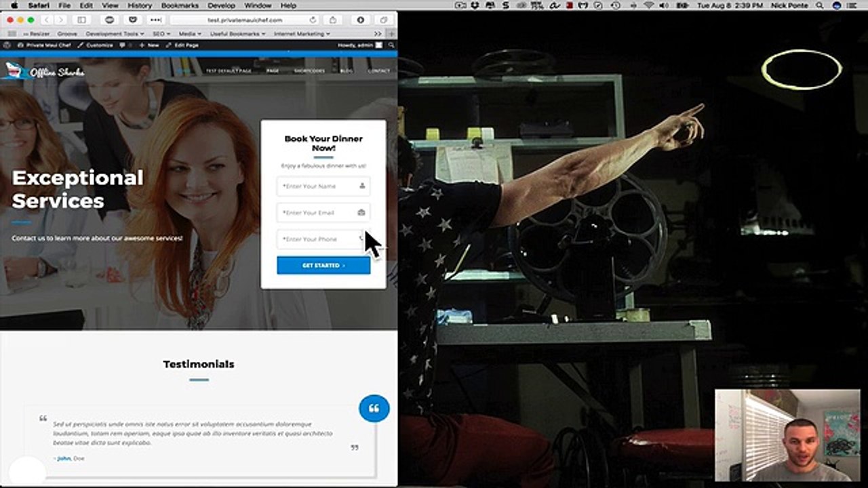Open the Bookmarks menu
This screenshot has height=488, width=868.
point(180,5)
